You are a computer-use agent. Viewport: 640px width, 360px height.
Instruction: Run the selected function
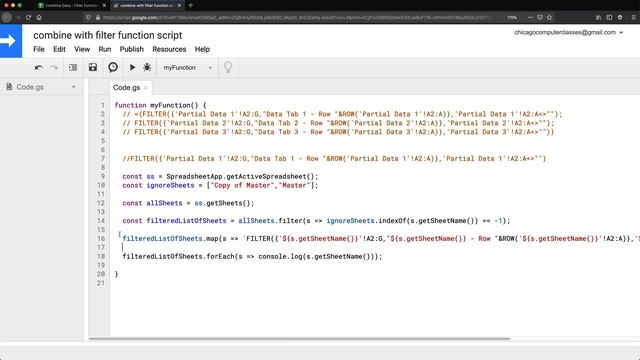(132, 67)
